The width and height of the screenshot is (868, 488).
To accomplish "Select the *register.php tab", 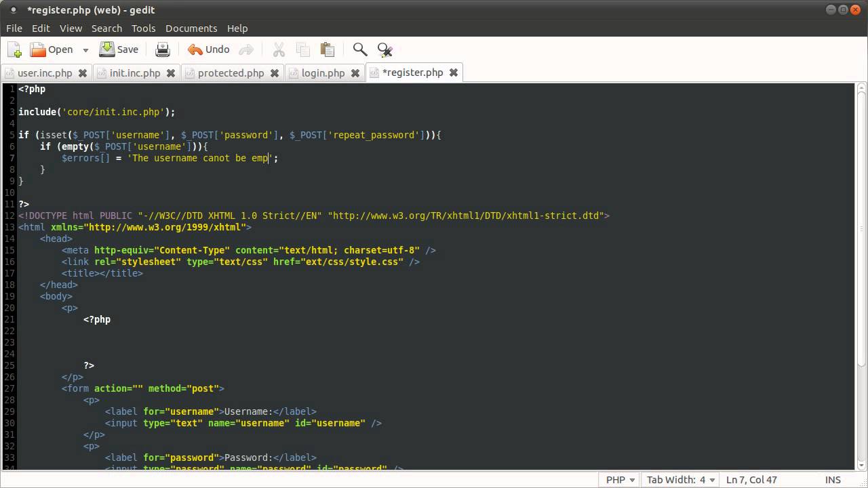I will (x=413, y=73).
